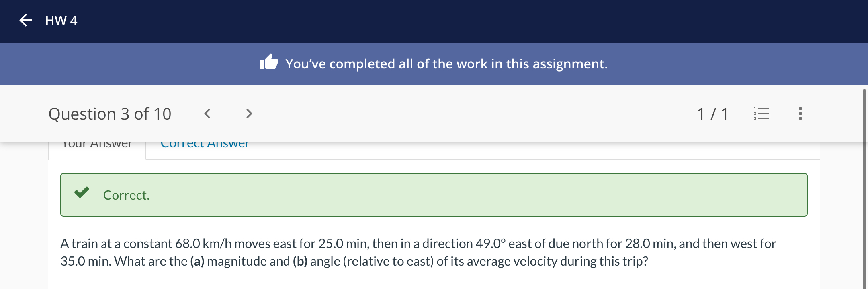
Task: Click the vertical scrollbar on the right
Action: [x=864, y=188]
